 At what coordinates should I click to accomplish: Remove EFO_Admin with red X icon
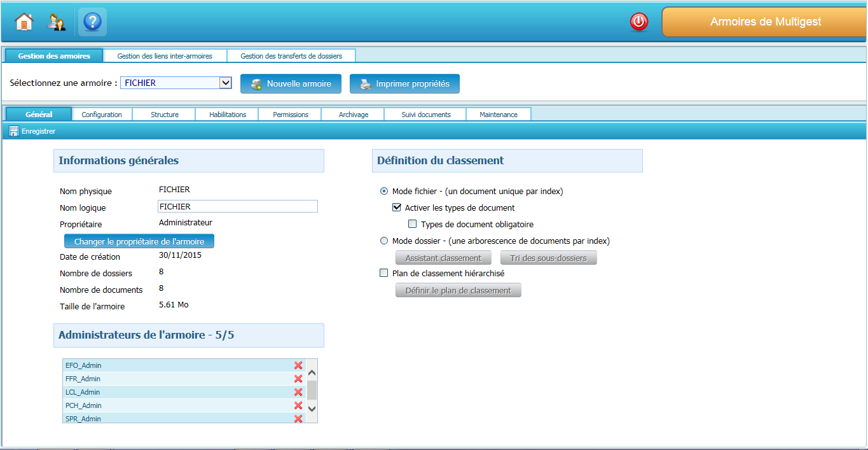pos(298,365)
